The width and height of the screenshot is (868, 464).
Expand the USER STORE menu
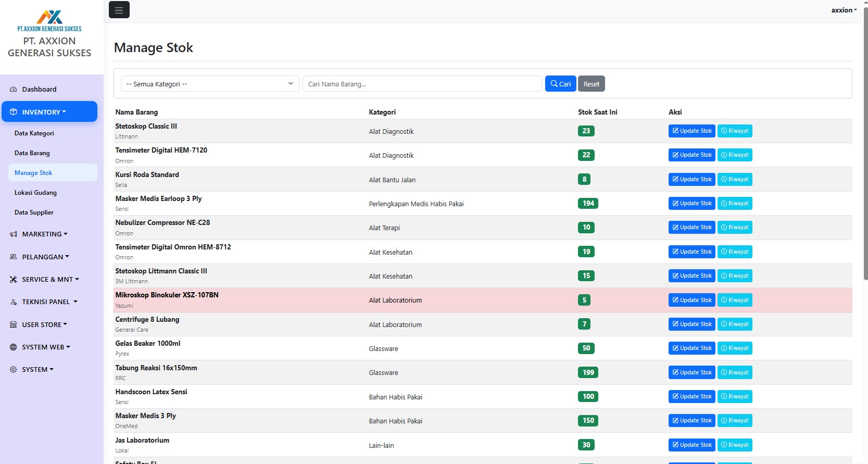tap(49, 325)
